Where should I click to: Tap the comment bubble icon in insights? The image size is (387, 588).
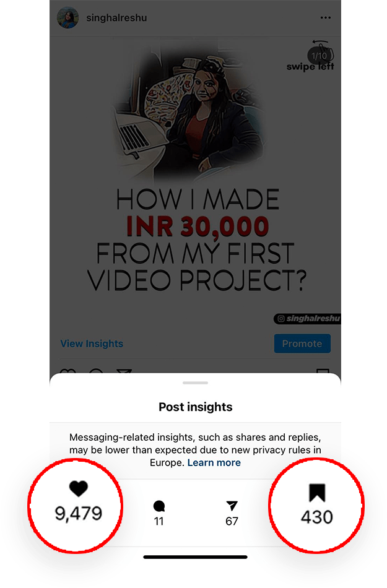(x=159, y=506)
